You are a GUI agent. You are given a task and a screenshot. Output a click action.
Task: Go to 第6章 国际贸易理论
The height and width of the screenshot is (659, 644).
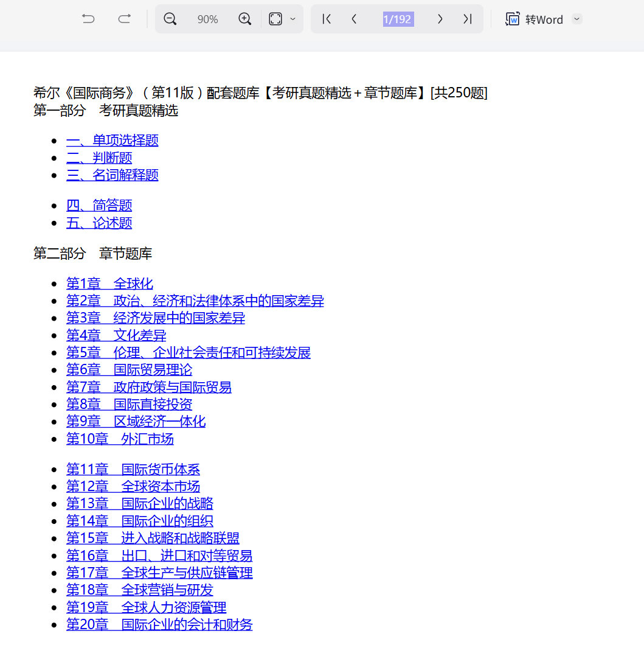[x=129, y=370]
